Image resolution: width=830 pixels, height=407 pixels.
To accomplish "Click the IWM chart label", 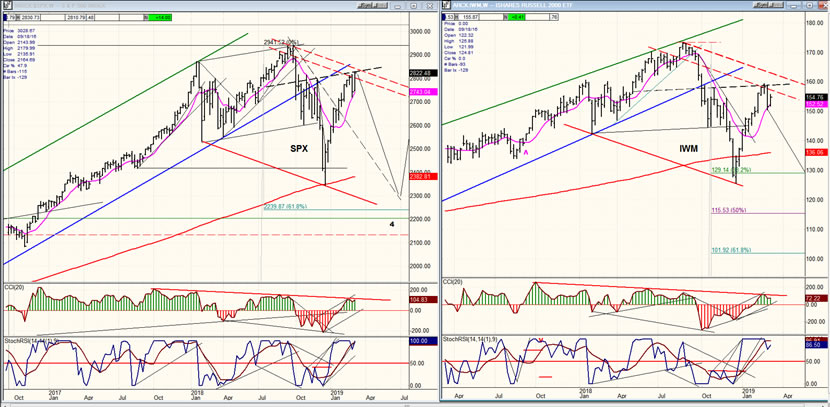I will click(691, 149).
